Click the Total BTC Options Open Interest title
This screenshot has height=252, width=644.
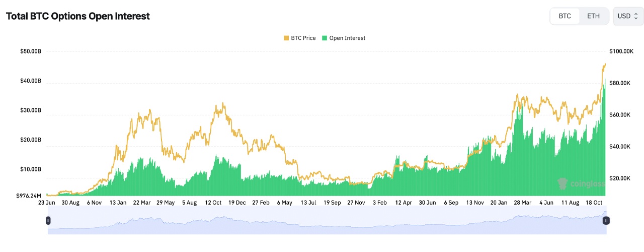(77, 16)
